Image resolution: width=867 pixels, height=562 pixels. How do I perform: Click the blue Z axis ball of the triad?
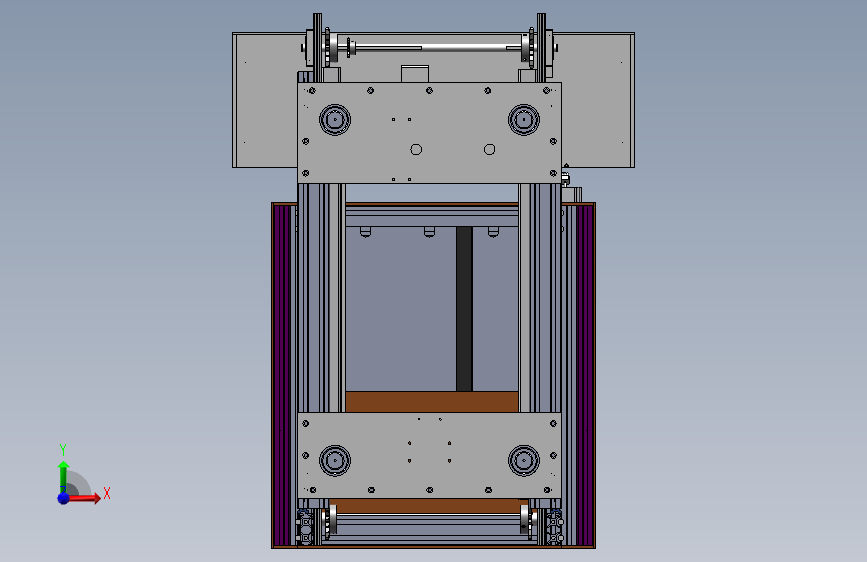click(x=64, y=498)
